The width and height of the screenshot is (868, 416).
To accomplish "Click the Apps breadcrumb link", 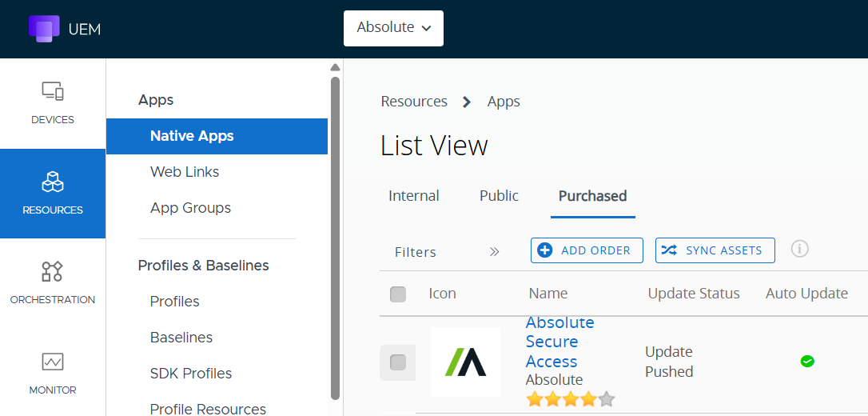I will pos(504,102).
